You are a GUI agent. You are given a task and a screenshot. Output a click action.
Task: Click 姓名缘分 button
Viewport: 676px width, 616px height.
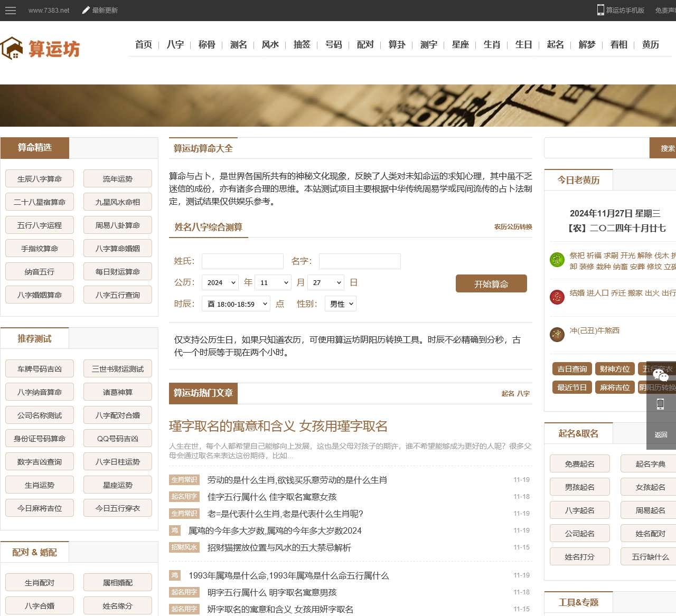pyautogui.click(x=118, y=605)
